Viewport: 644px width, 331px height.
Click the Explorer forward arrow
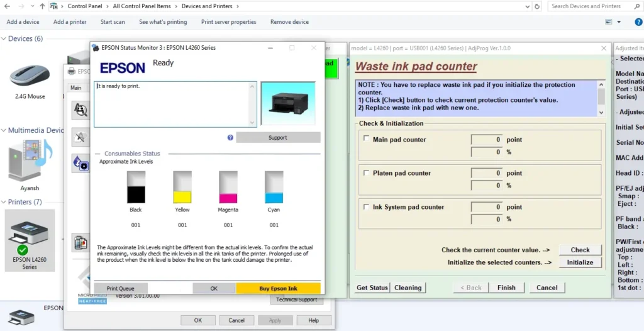click(21, 6)
